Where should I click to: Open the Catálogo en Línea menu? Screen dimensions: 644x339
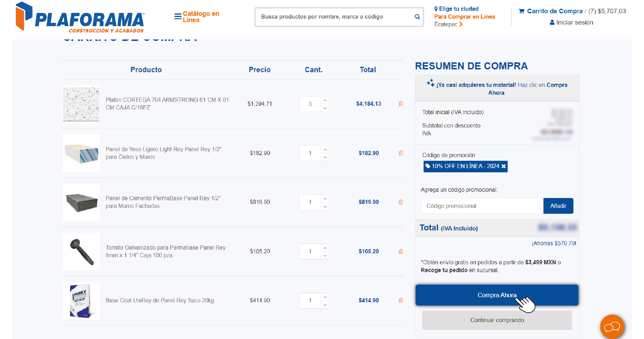pos(197,17)
